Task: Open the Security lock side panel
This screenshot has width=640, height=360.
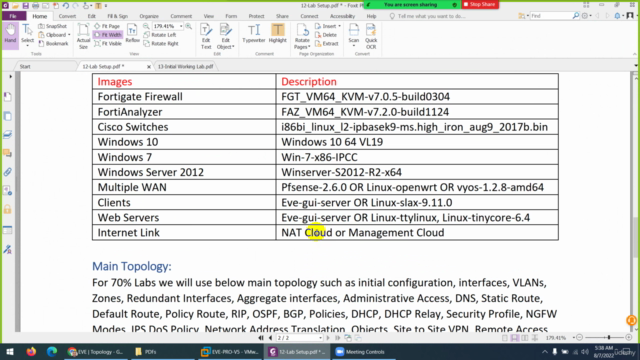Action: 8,209
